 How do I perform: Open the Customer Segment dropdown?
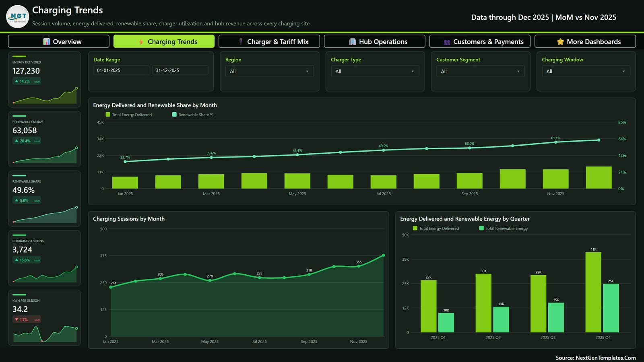point(480,71)
